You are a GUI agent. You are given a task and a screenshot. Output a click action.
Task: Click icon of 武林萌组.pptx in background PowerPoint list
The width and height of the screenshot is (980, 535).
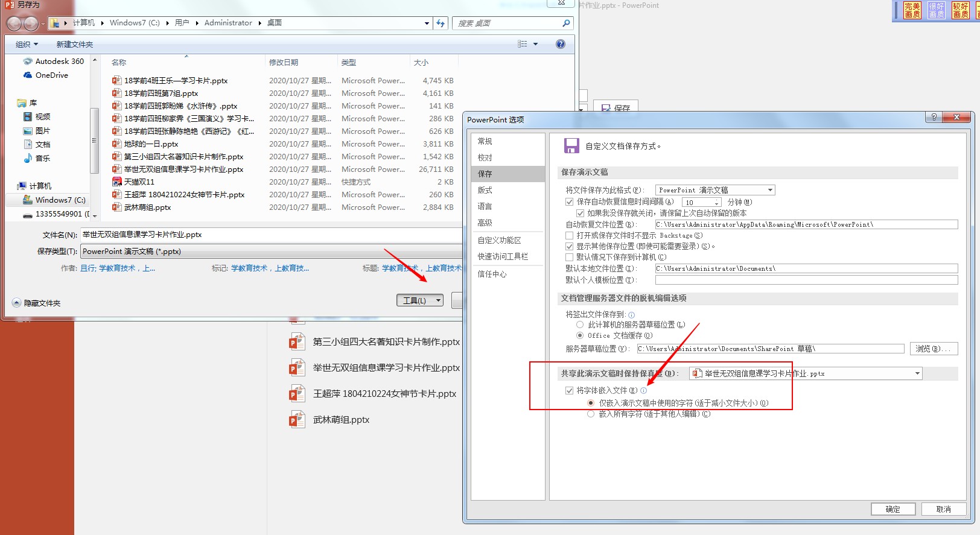click(296, 419)
